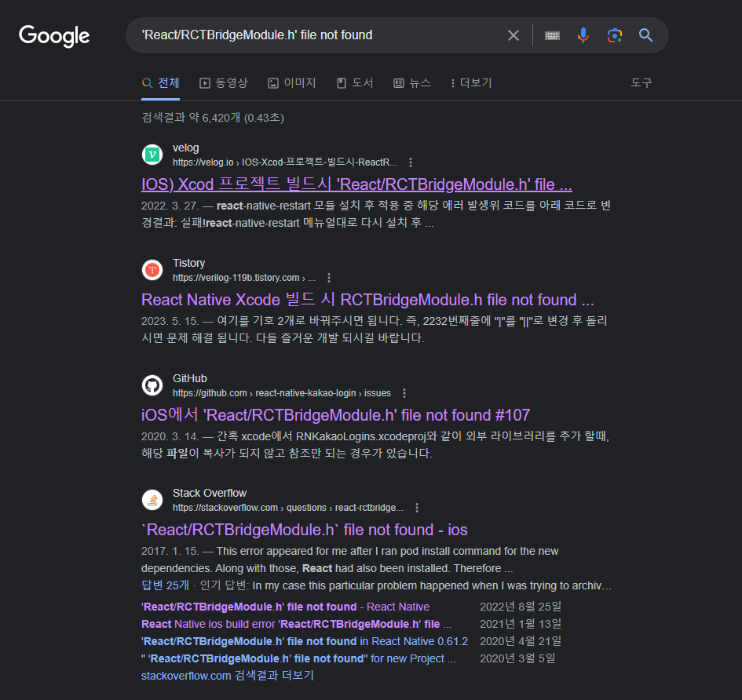This screenshot has height=700, width=742.
Task: Open the 'file not found - React Native' sublink
Action: [x=285, y=607]
